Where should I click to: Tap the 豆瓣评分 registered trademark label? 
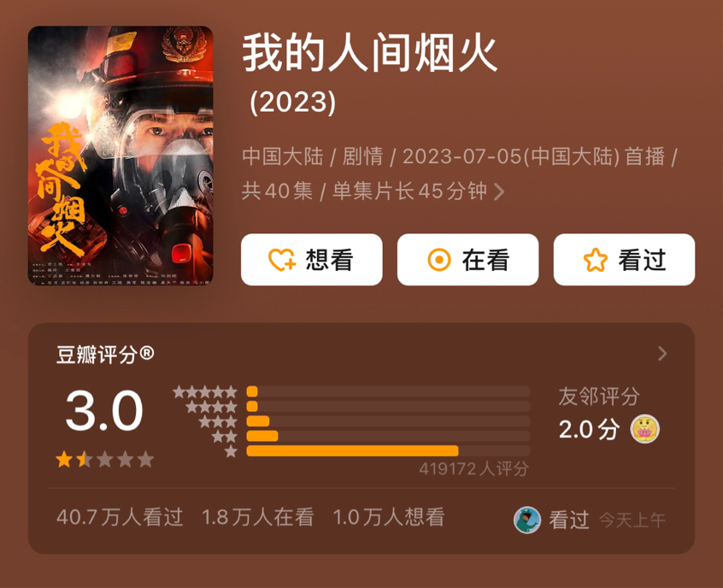tap(105, 354)
